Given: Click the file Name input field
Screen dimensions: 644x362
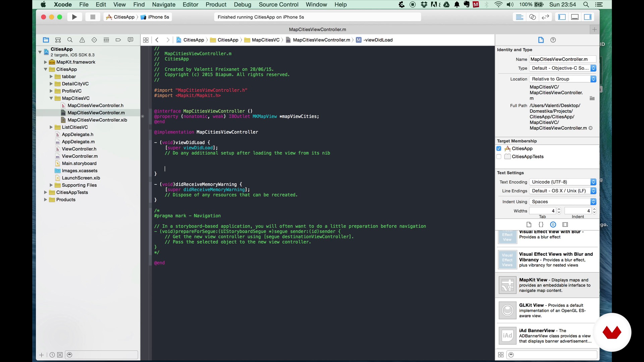Looking at the screenshot, I should [x=562, y=59].
